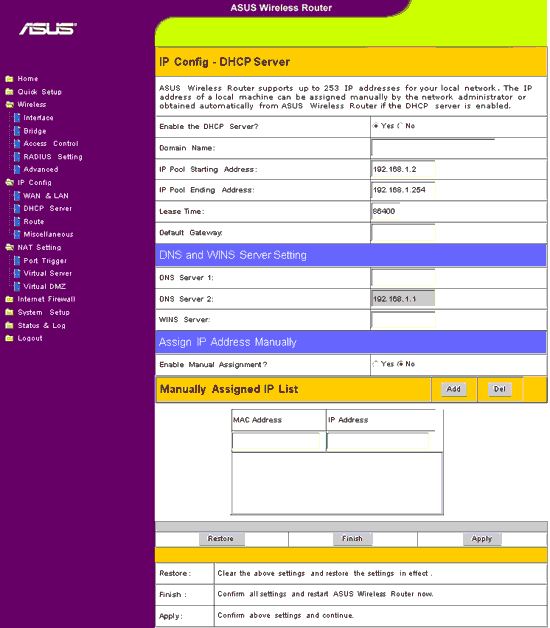The height and width of the screenshot is (628, 550).
Task: Select Yes for Enable the DHCP Server
Action: (376, 126)
